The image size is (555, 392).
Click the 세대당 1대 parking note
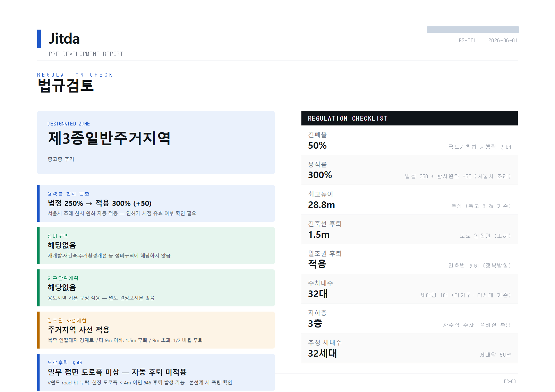coord(466,295)
